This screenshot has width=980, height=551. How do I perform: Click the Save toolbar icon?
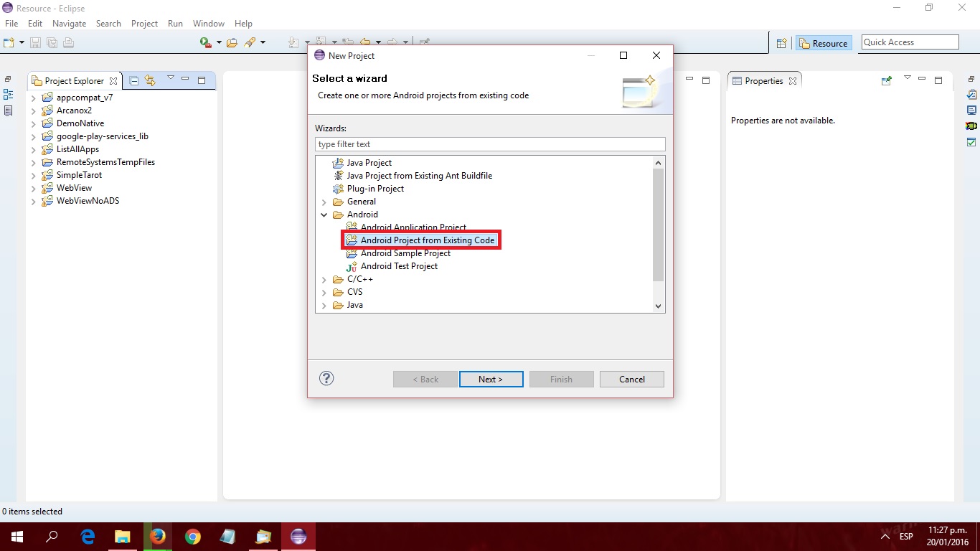(36, 42)
